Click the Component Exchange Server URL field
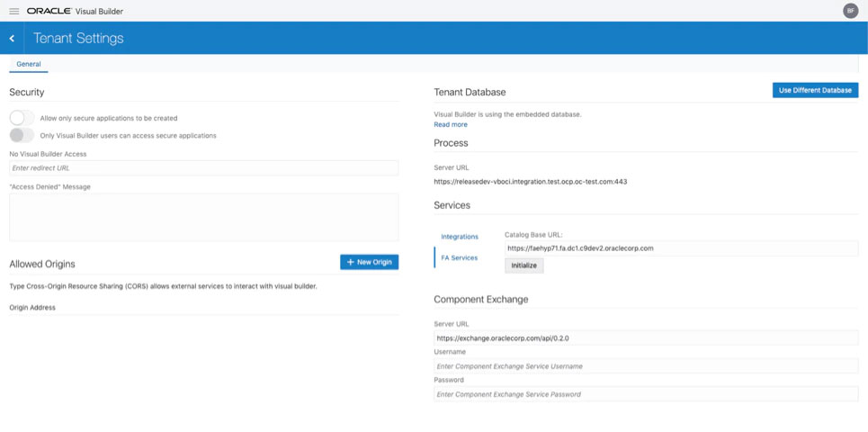 646,337
